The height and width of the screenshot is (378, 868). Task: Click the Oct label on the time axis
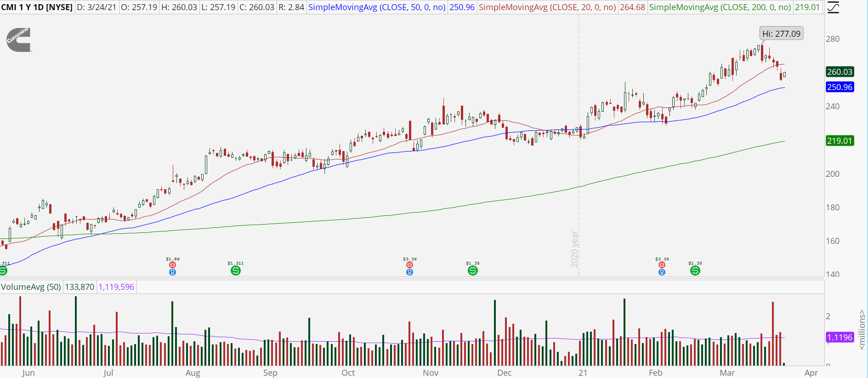(348, 372)
